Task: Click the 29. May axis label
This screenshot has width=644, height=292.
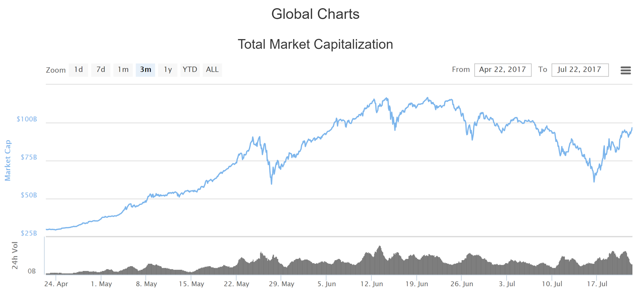Action: tap(282, 284)
